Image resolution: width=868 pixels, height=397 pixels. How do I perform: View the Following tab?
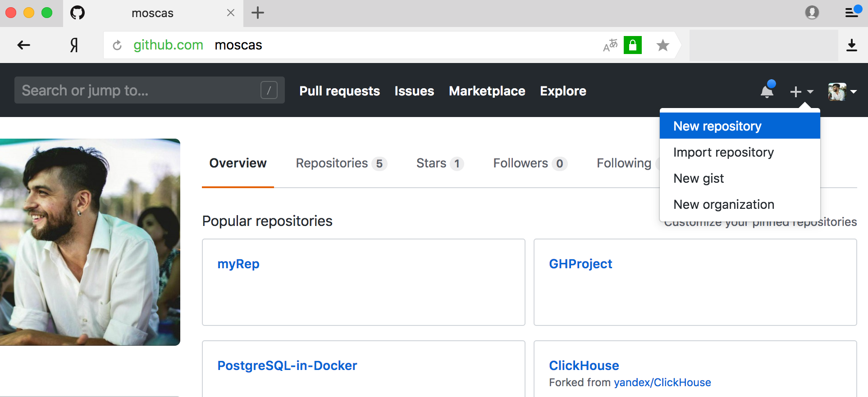(x=624, y=163)
